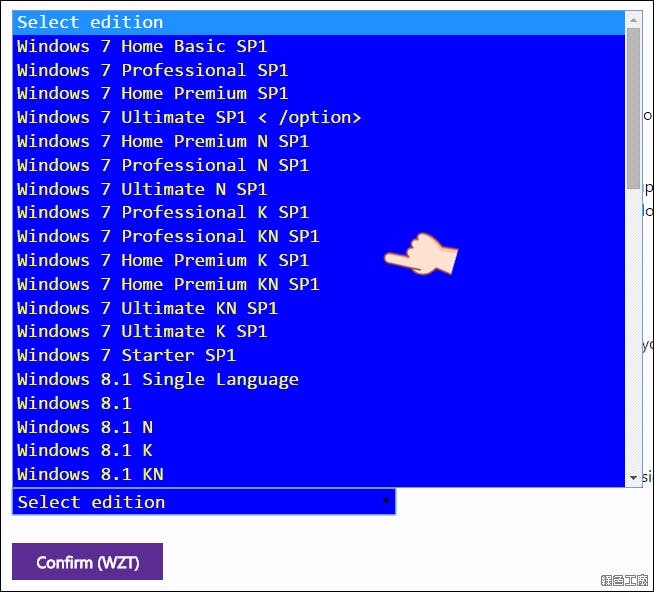Select the highlighted 'Select edition' list option
The width and height of the screenshot is (654, 592).
pyautogui.click(x=319, y=23)
